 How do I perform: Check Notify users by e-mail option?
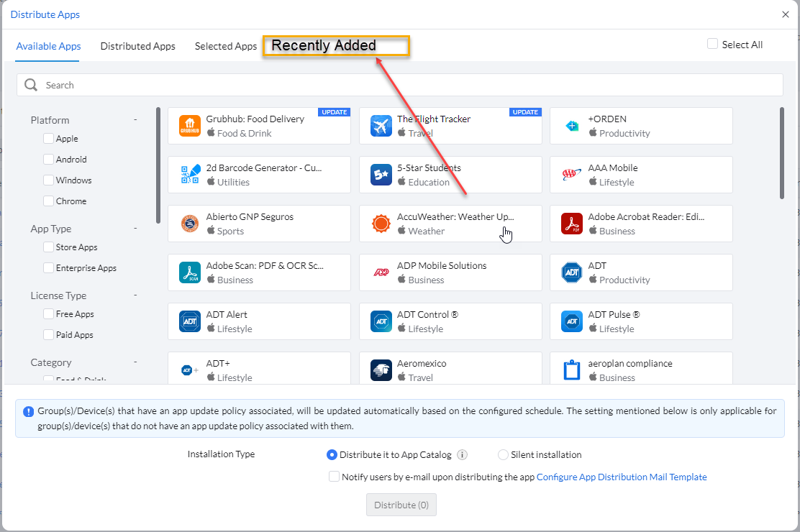tap(335, 477)
